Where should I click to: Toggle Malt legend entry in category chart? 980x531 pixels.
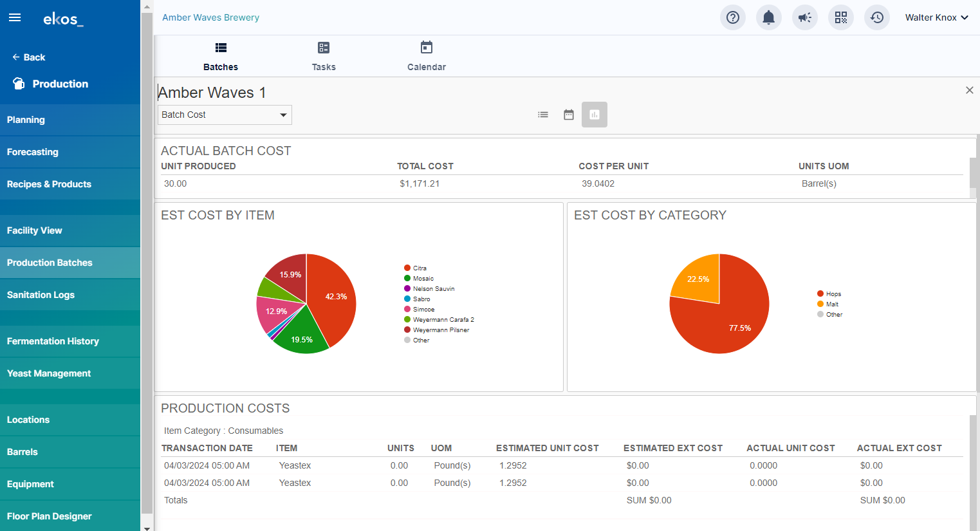pyautogui.click(x=828, y=304)
